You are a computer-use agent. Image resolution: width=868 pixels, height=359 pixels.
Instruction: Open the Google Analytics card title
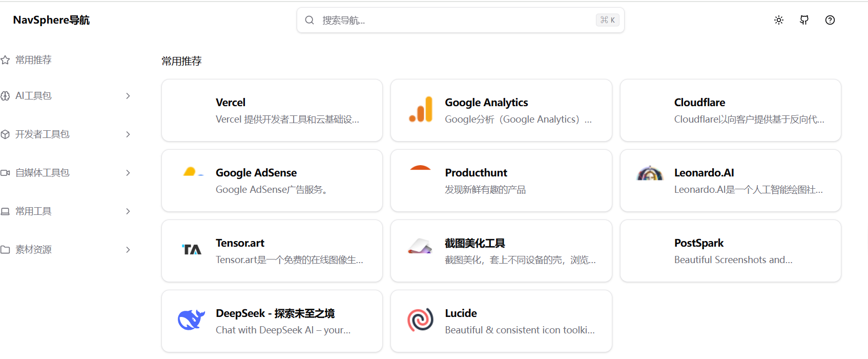click(486, 103)
